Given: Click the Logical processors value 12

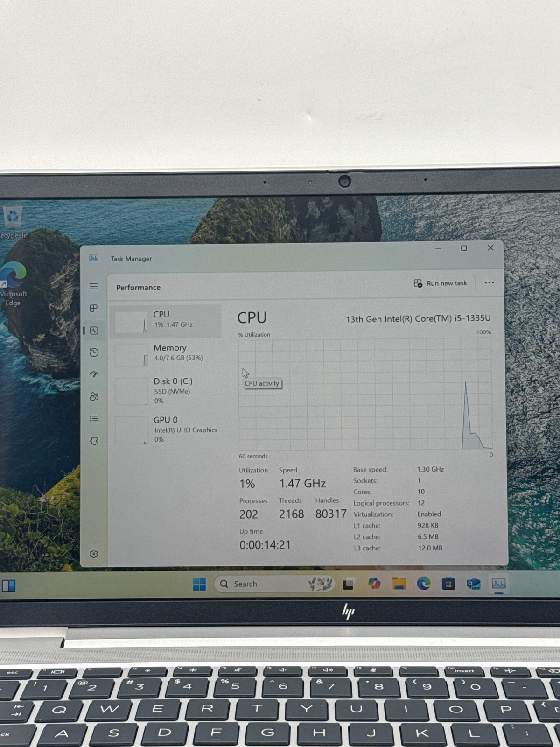Looking at the screenshot, I should pos(421,503).
